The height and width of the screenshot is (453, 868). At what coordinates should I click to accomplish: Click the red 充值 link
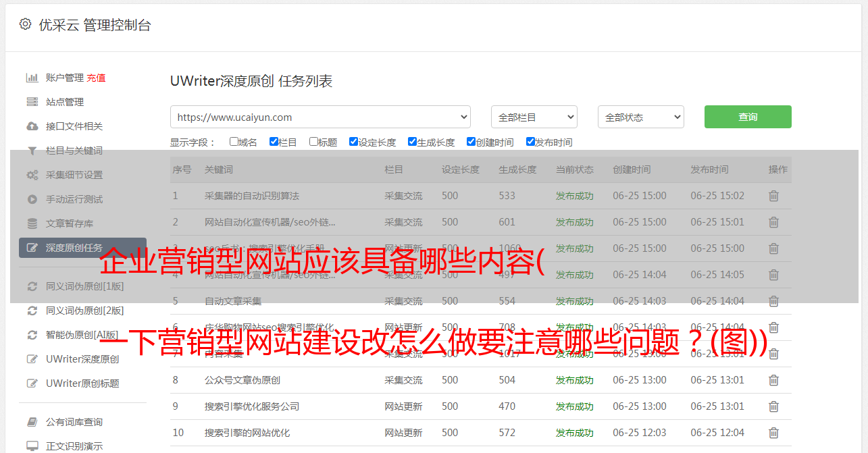[96, 78]
